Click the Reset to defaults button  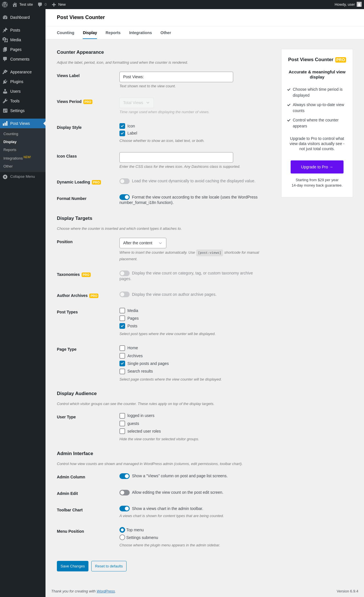point(109,566)
